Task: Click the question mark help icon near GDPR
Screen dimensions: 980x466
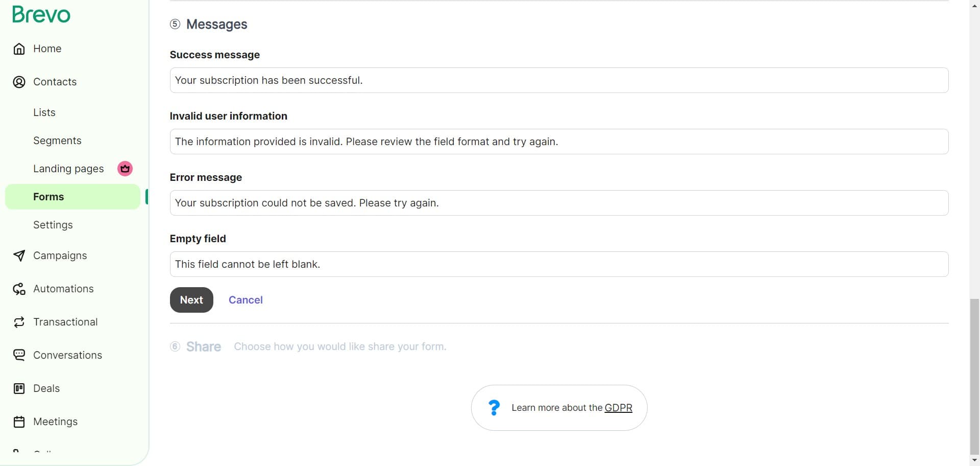Action: 494,407
